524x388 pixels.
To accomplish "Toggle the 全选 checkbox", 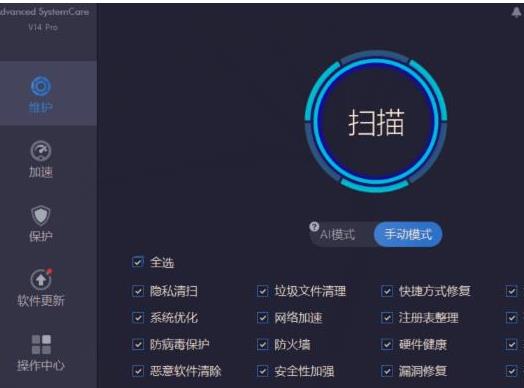I will pos(138,262).
